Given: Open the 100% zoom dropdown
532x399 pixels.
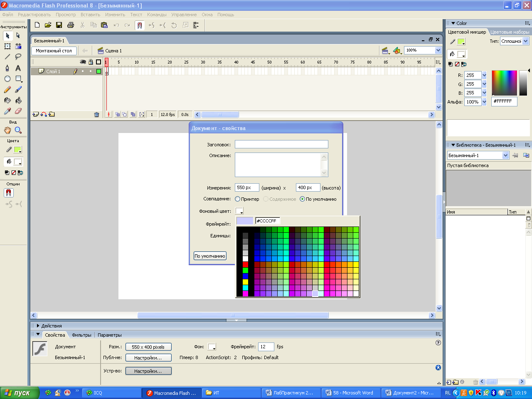Looking at the screenshot, I should 438,50.
